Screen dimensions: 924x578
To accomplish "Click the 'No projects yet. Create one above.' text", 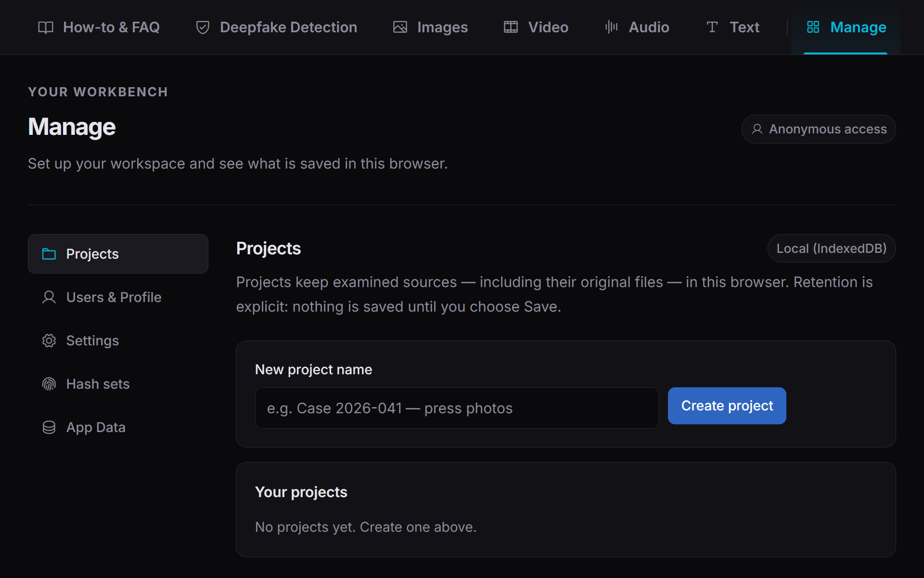I will point(366,527).
